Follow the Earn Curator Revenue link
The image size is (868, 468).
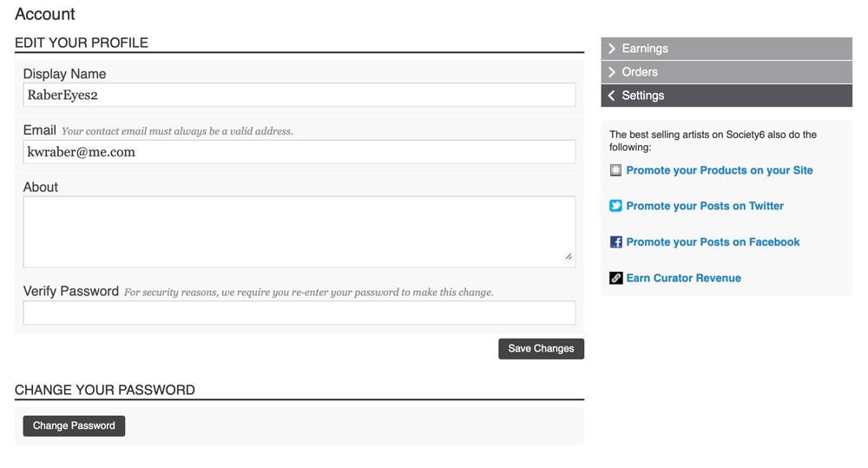pyautogui.click(x=683, y=278)
